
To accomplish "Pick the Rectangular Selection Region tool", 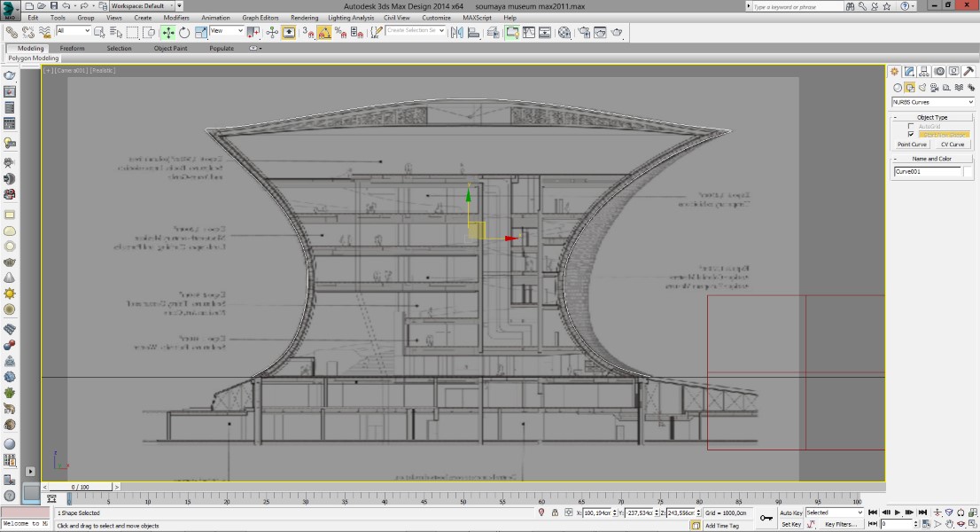I will tap(133, 33).
